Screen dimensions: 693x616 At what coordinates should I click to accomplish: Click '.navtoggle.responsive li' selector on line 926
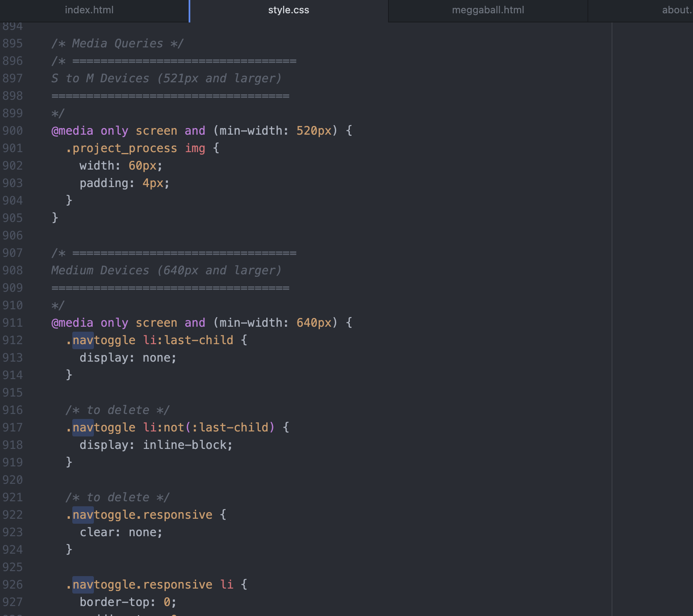pyautogui.click(x=150, y=585)
